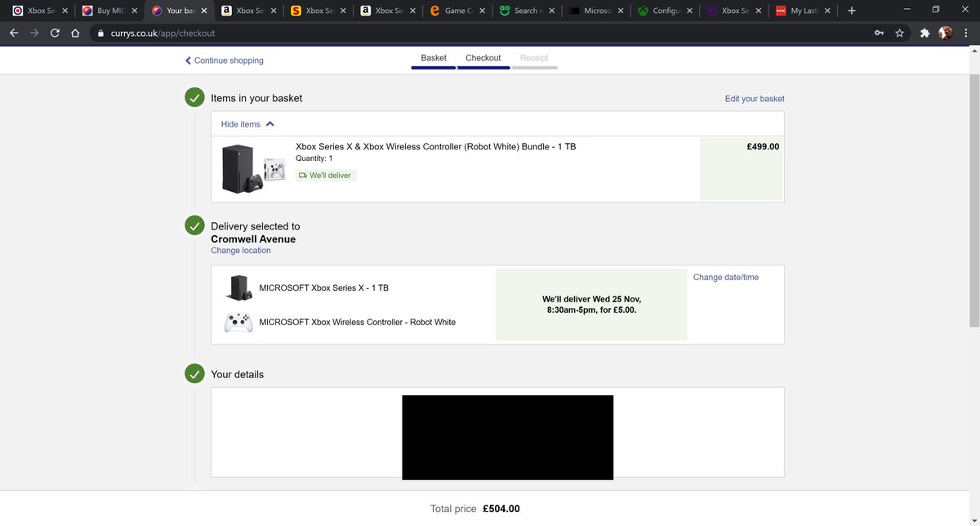Open Chrome's three-dot menu
The image size is (980, 526).
click(x=966, y=33)
